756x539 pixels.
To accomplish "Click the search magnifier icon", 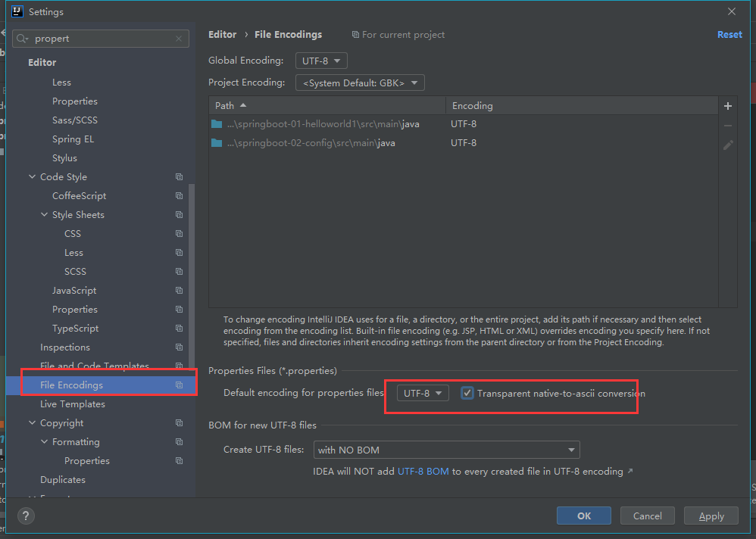I will pos(22,39).
